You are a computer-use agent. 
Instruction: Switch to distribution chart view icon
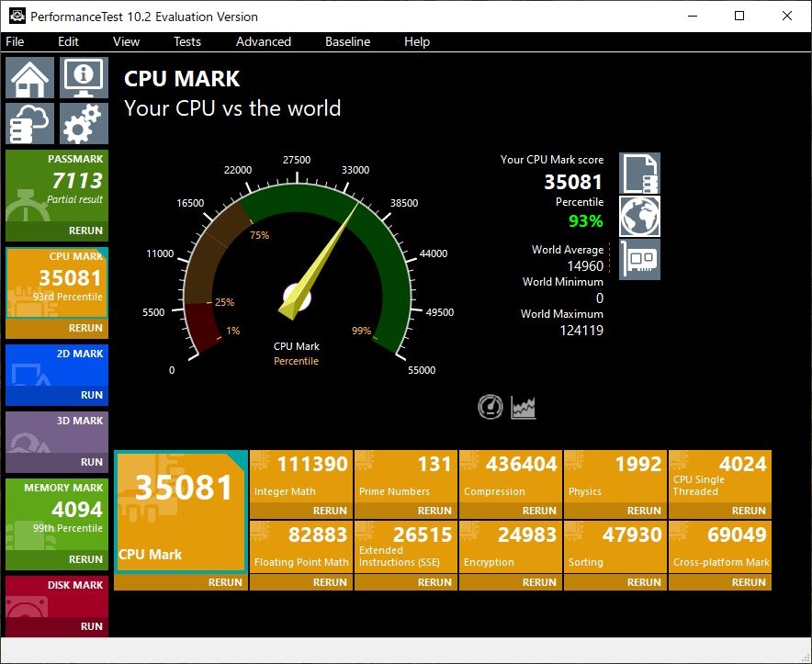click(523, 408)
